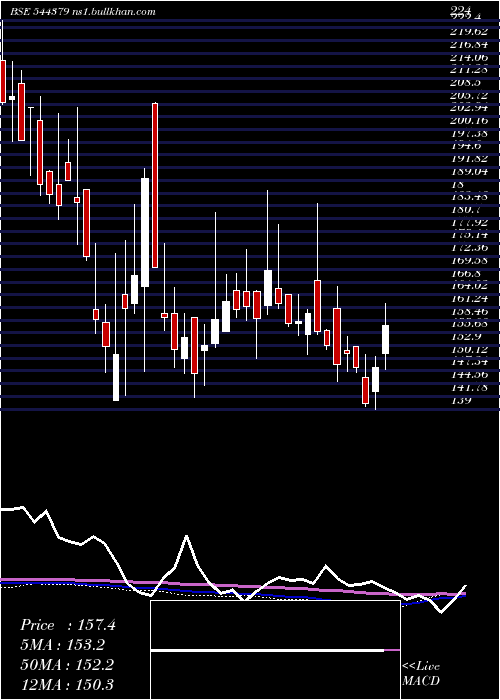Select the 5MA : 153.2 value

65,645
